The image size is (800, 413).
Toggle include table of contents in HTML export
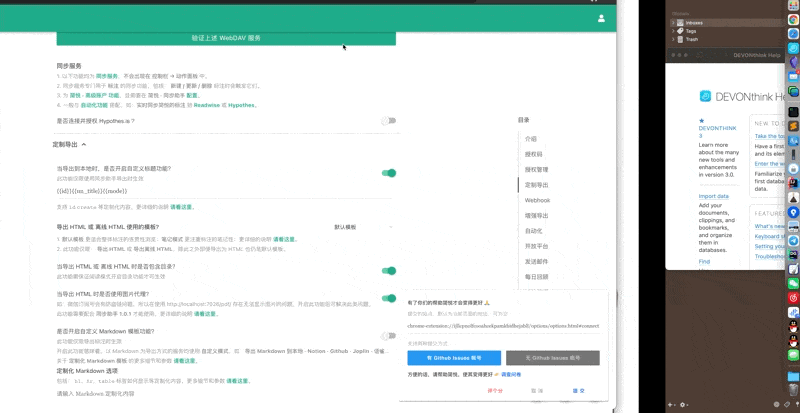(x=389, y=271)
